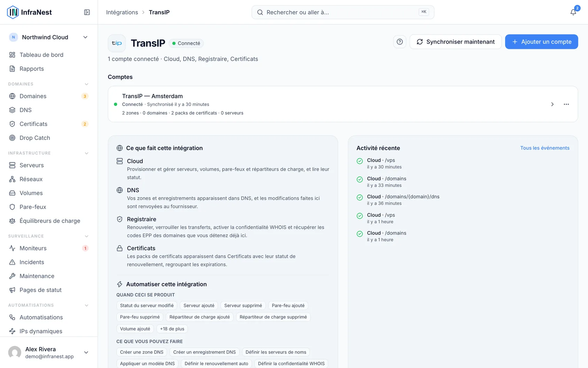Click the Connecté status badge
This screenshot has height=368, width=588.
coord(186,43)
